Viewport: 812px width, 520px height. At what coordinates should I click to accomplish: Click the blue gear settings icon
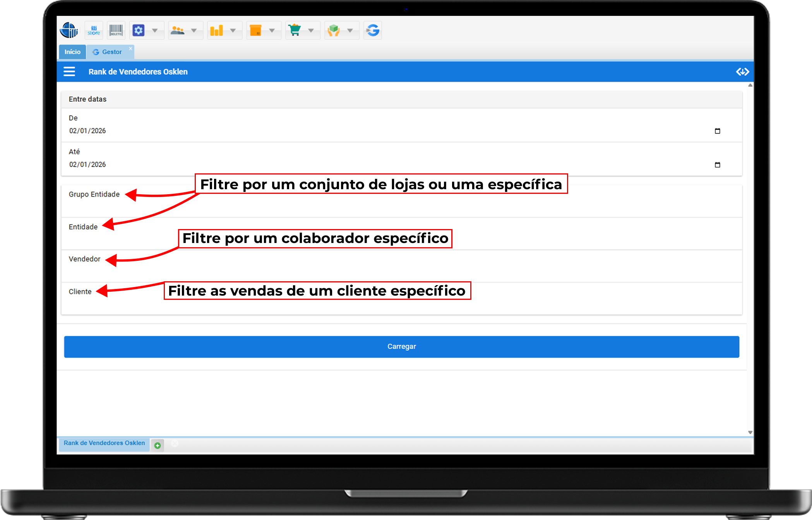139,30
